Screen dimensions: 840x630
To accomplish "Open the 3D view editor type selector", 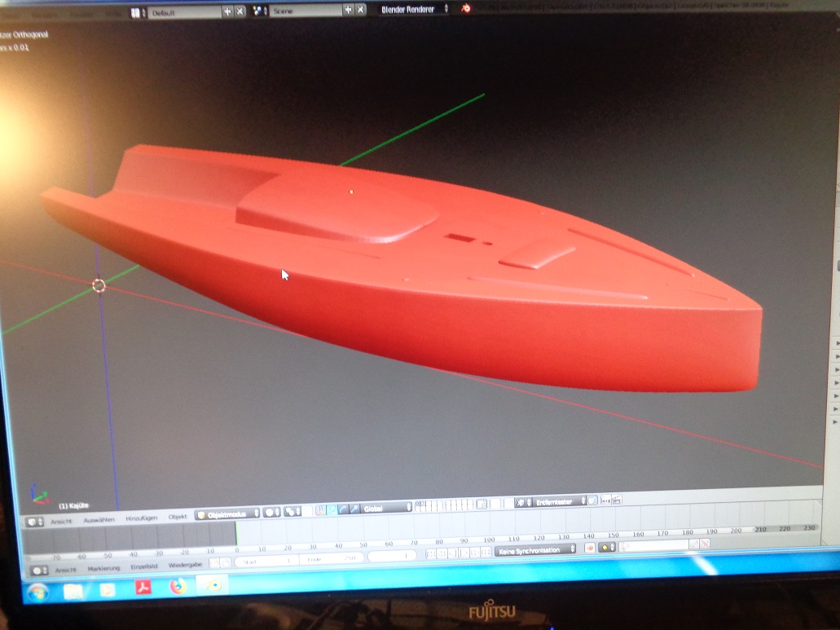I will (x=34, y=522).
